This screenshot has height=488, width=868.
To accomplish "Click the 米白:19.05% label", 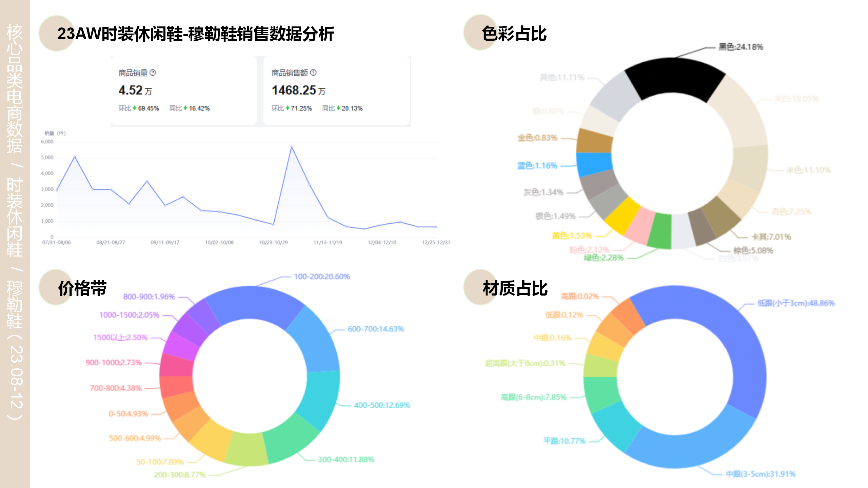I will 796,99.
